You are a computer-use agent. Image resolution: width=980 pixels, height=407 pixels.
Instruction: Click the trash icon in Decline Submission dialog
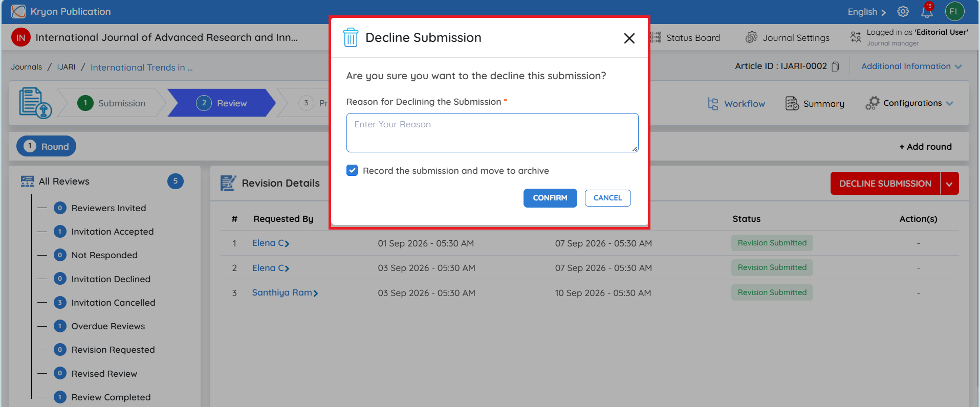pyautogui.click(x=351, y=37)
